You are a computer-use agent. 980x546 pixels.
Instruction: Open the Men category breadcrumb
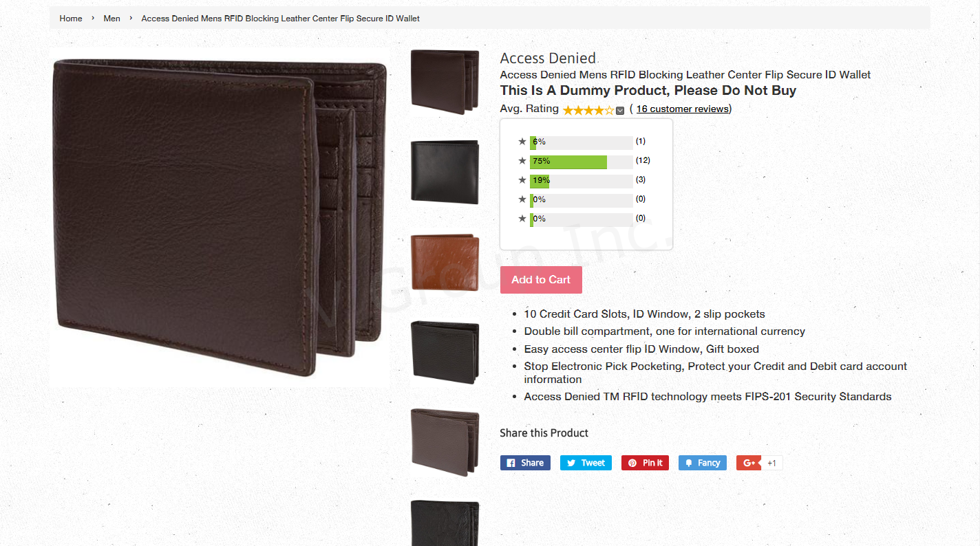[x=111, y=19]
